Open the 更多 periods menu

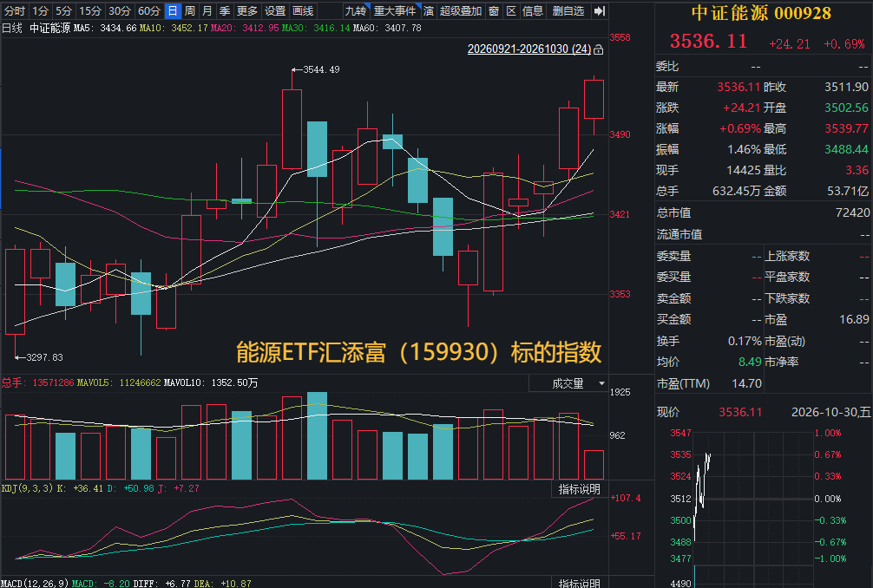(246, 10)
